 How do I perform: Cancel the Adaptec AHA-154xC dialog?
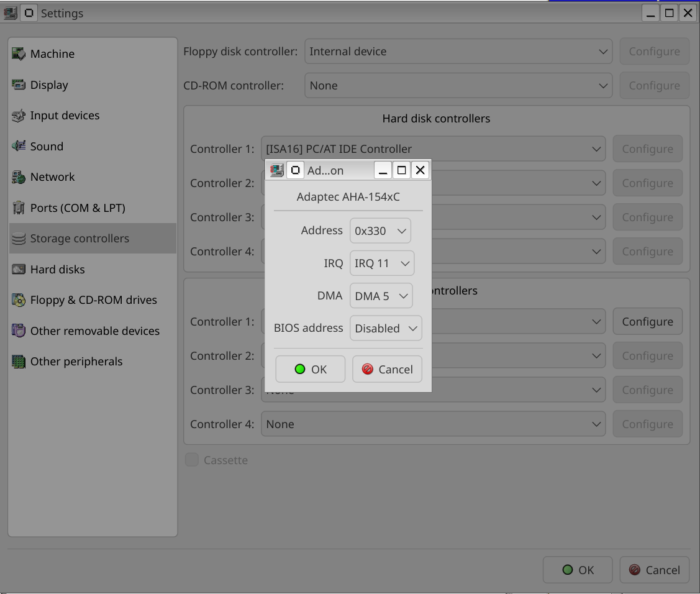(x=387, y=370)
